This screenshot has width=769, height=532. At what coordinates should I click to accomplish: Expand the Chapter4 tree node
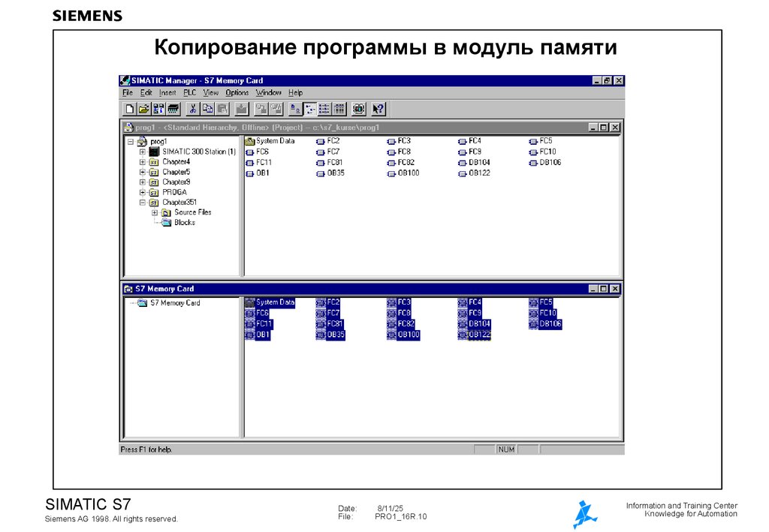pyautogui.click(x=142, y=161)
